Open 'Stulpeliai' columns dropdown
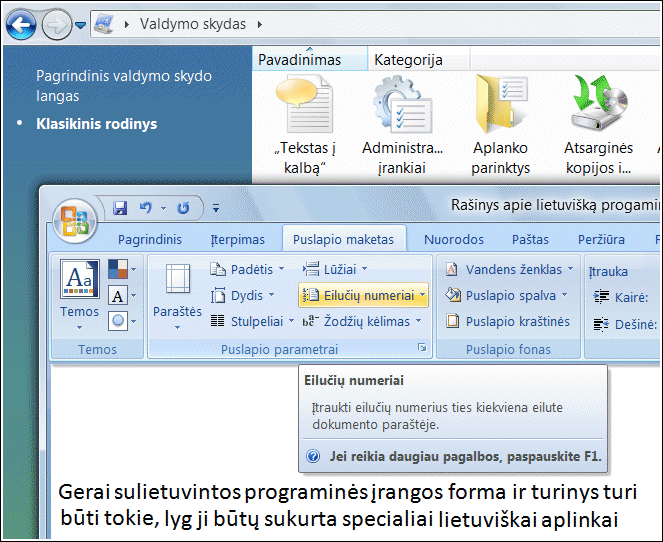This screenshot has height=542, width=663. (x=252, y=321)
